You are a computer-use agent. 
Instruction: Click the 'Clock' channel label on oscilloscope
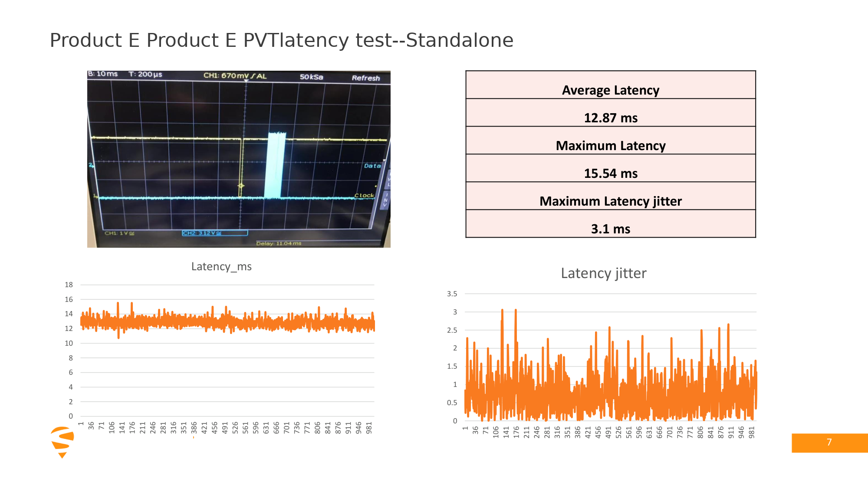(364, 195)
